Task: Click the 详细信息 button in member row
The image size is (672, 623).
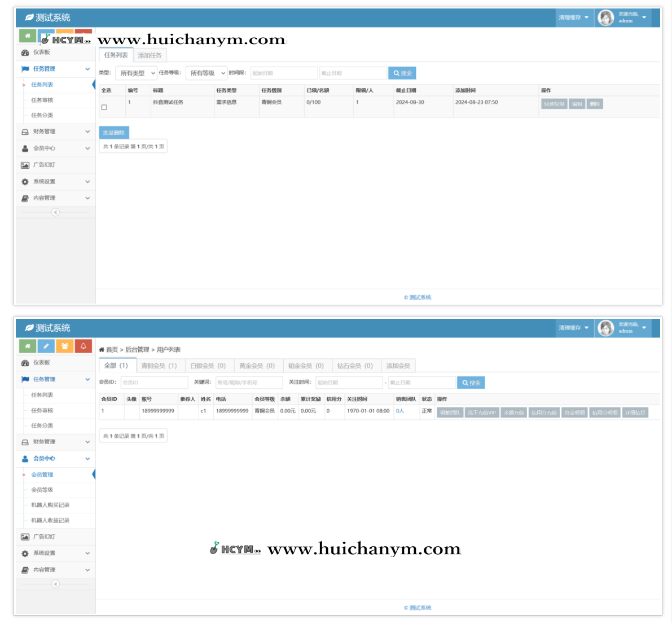Action: (635, 413)
